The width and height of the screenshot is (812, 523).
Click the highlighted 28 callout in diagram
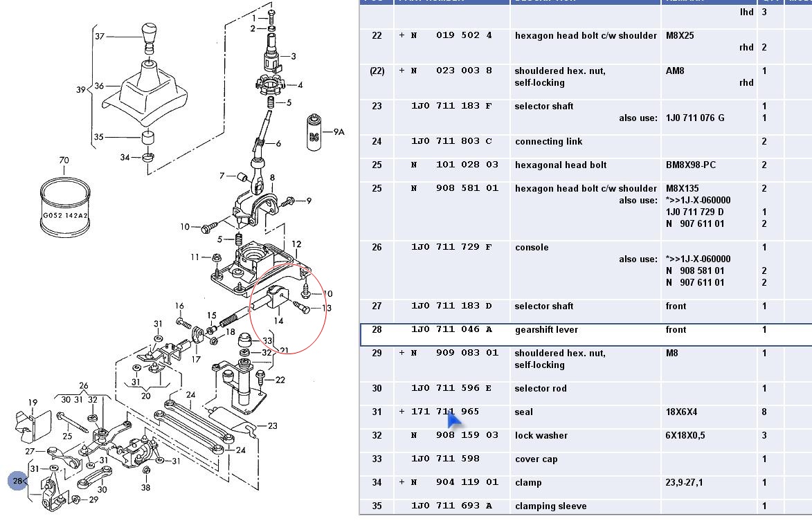(x=18, y=480)
